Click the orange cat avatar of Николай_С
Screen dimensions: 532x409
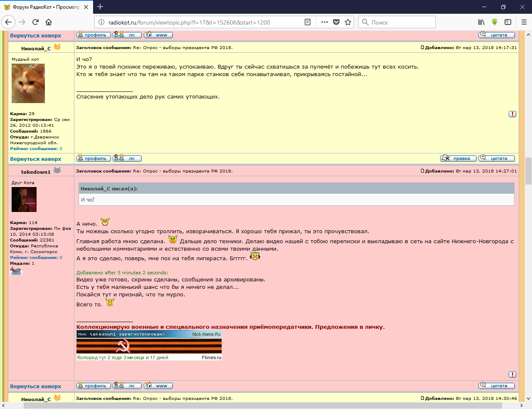(28, 83)
